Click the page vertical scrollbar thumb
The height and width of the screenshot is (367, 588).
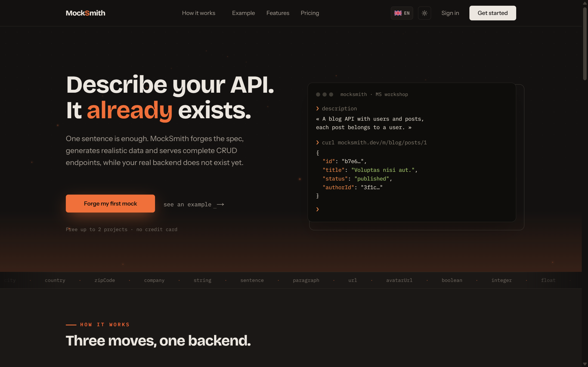click(x=585, y=43)
